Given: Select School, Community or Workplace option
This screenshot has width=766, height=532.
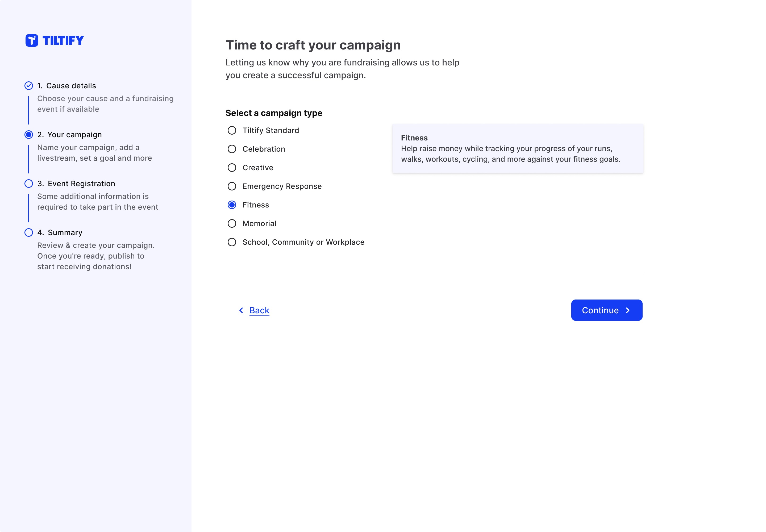Looking at the screenshot, I should tap(232, 242).
